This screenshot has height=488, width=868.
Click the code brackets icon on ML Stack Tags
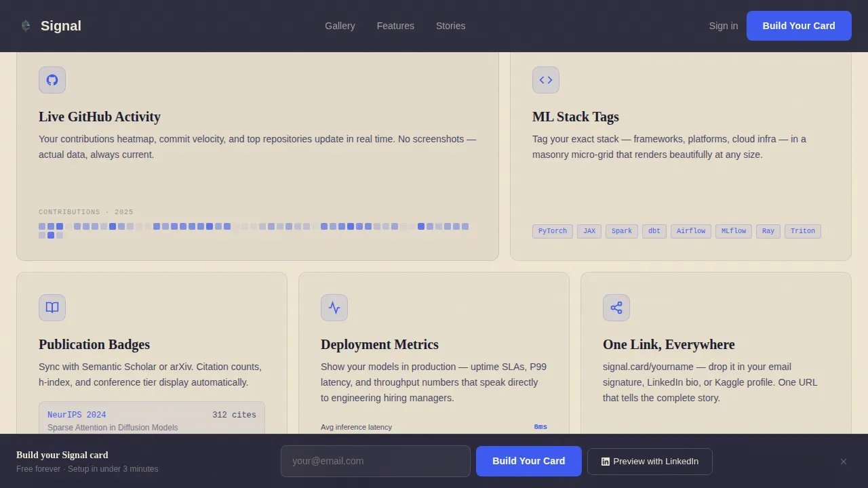(x=546, y=80)
